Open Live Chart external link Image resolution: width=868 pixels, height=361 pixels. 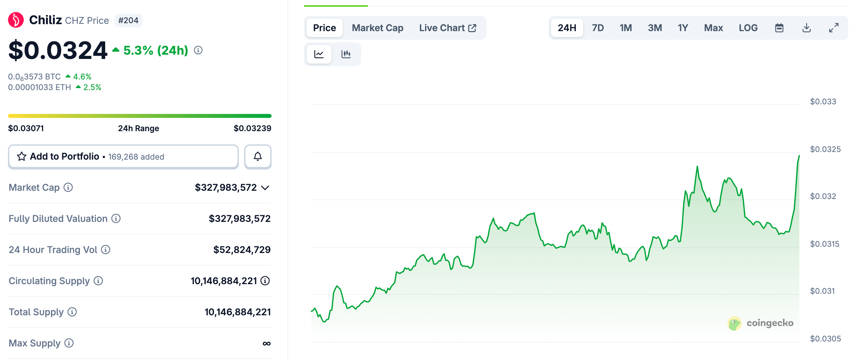point(448,28)
